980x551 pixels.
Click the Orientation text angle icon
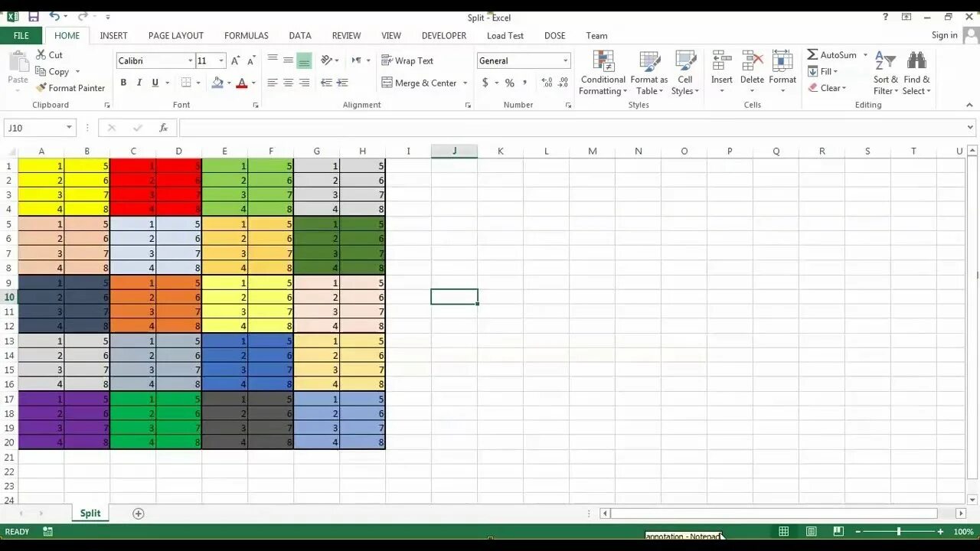point(327,60)
